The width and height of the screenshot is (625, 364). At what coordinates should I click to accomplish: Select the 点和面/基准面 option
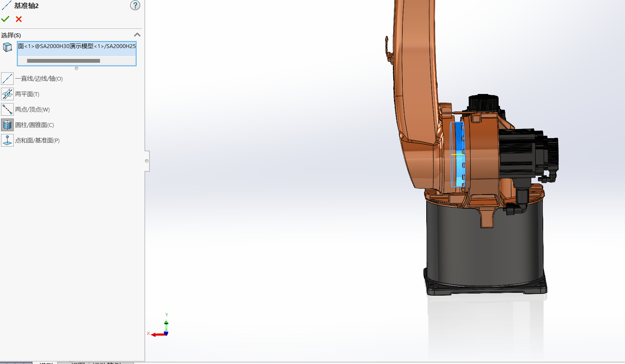coord(7,140)
